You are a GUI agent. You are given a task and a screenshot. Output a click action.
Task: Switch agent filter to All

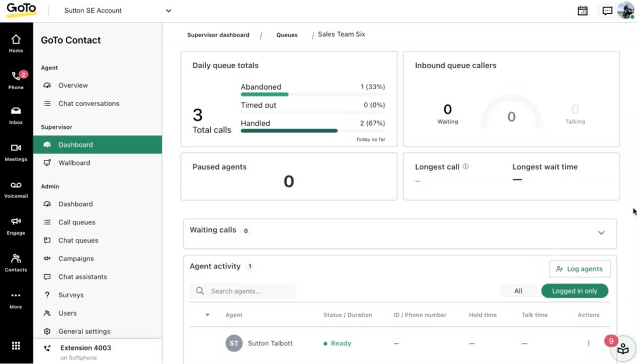(518, 291)
